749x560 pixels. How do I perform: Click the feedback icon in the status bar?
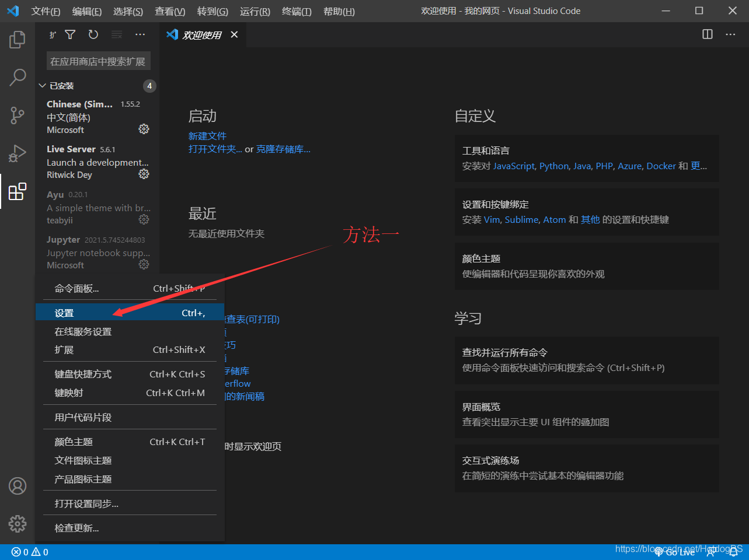(711, 552)
